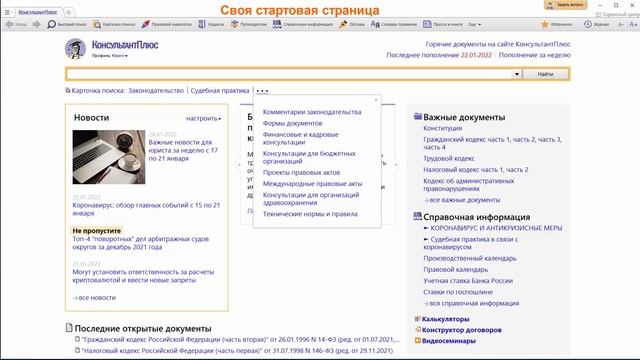The image size is (640, 360).
Task: Click the Важные документы folder icon
Action: point(418,117)
